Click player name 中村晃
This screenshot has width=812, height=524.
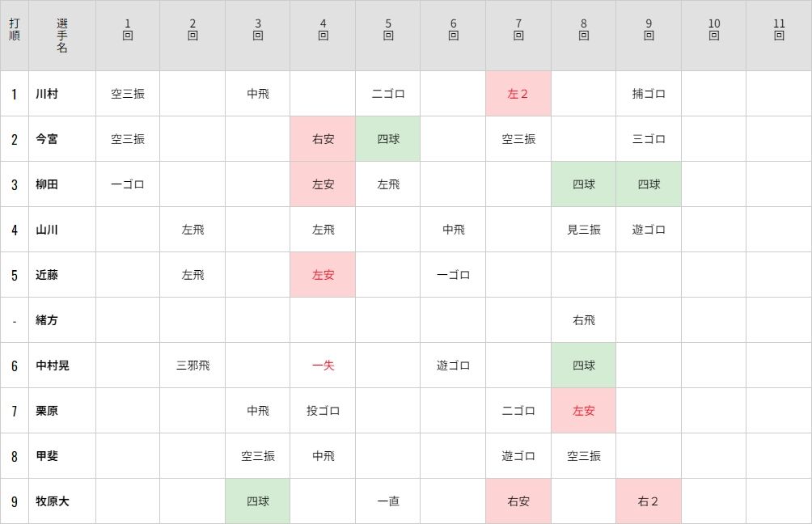point(53,366)
